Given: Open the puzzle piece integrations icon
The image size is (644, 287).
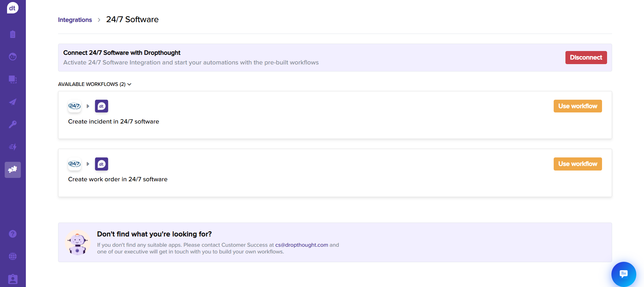Looking at the screenshot, I should [13, 170].
